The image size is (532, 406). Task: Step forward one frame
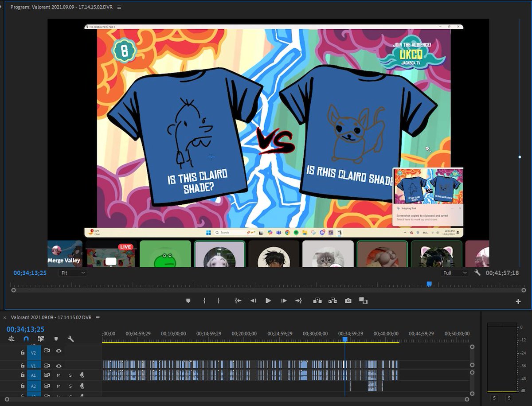(x=284, y=301)
